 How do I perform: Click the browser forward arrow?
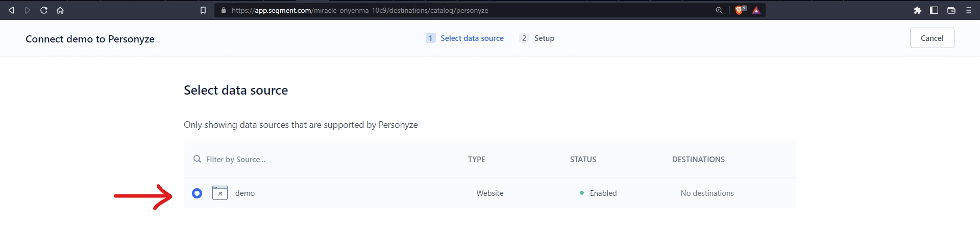point(28,10)
